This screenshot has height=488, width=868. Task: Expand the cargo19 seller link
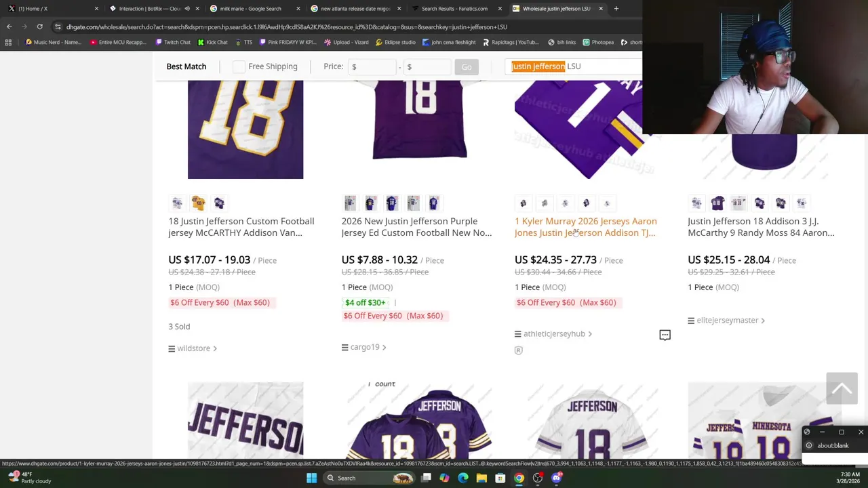pyautogui.click(x=384, y=347)
